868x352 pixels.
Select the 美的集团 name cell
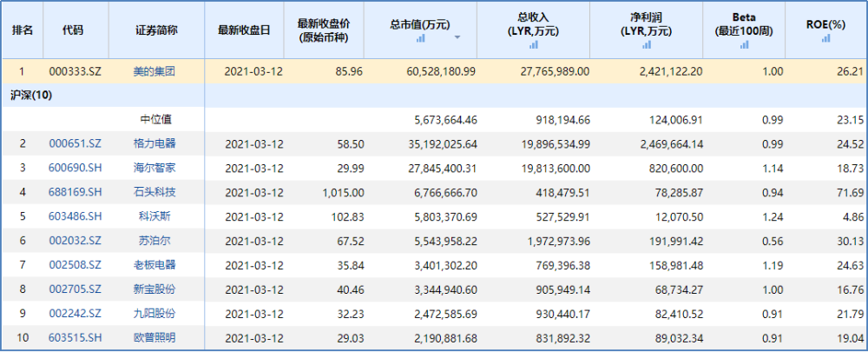[x=156, y=71]
